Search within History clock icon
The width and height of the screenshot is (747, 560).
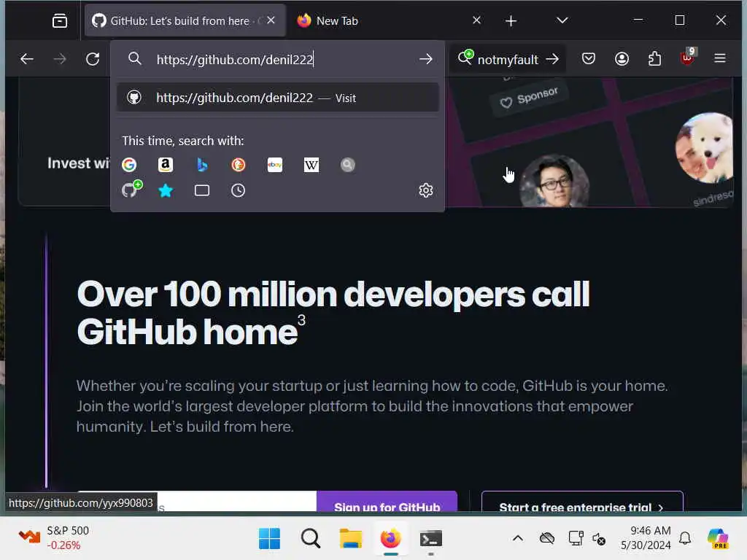pos(239,190)
